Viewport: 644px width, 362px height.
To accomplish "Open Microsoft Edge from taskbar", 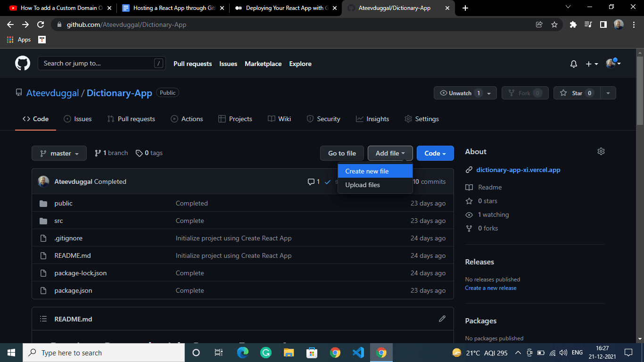I will coord(243,353).
